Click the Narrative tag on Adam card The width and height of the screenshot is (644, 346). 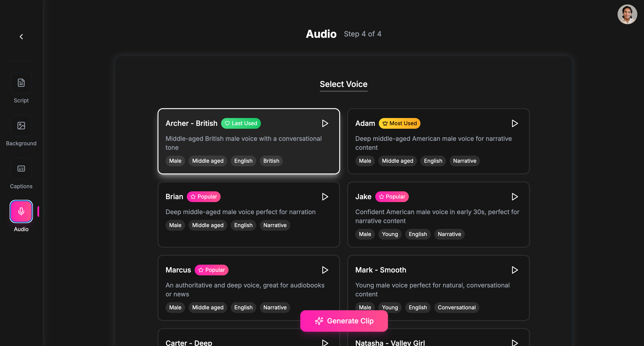pyautogui.click(x=465, y=161)
